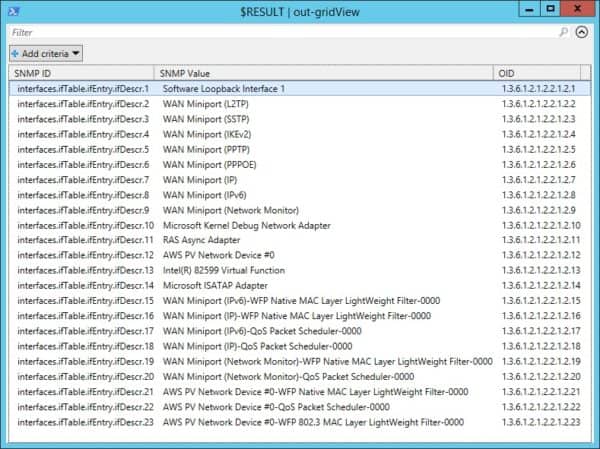Sort by the OID column header
The width and height of the screenshot is (600, 449).
(x=540, y=74)
